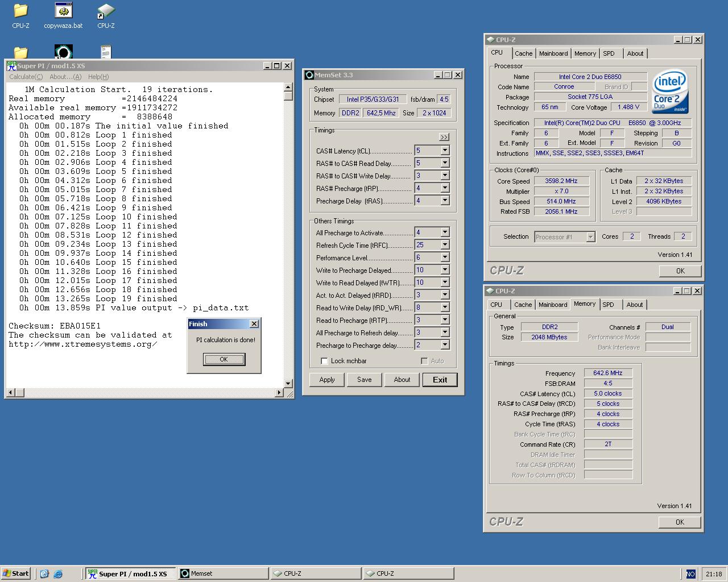Click the Super PI vertical scrollbar up arrow

coord(288,87)
